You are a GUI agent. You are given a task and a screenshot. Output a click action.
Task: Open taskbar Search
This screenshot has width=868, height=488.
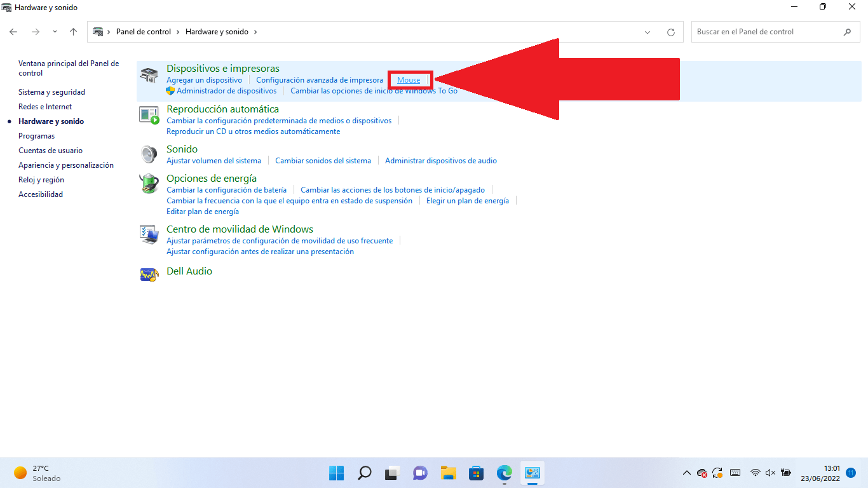(365, 473)
